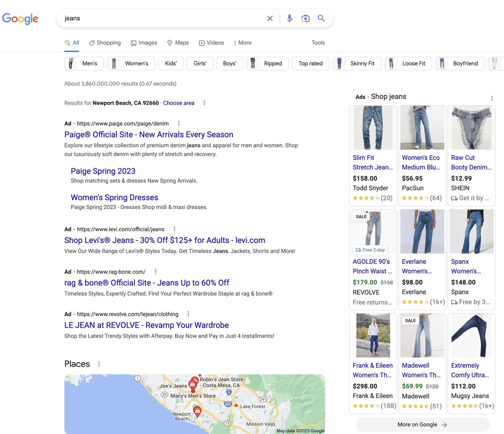
Task: Switch to the Maps tab
Action: [x=178, y=43]
